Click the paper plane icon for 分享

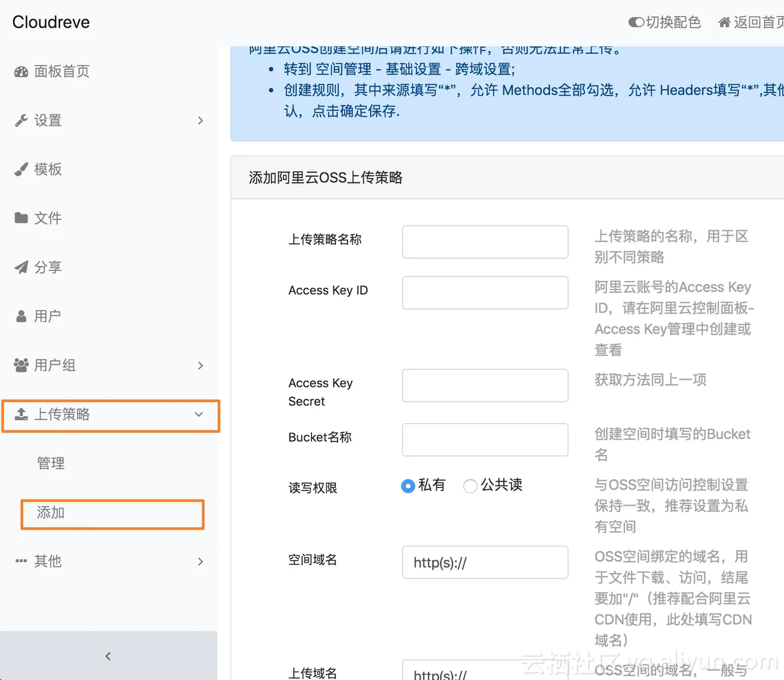[21, 267]
